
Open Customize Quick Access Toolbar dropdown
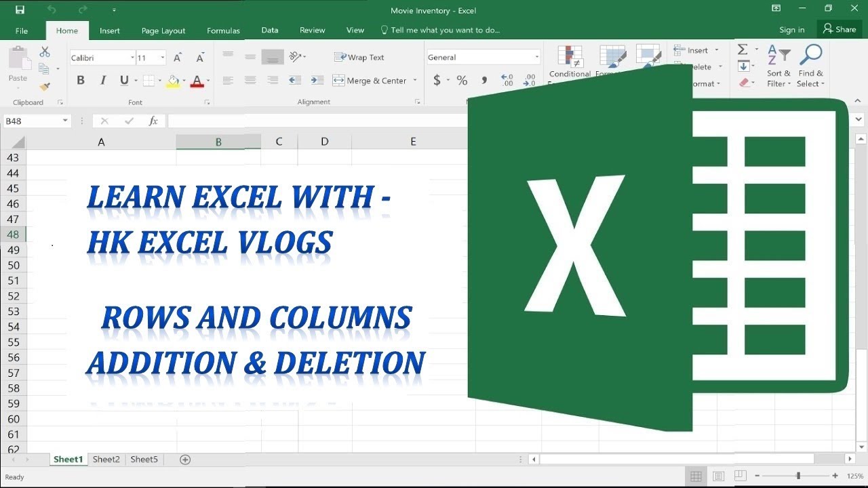click(113, 11)
